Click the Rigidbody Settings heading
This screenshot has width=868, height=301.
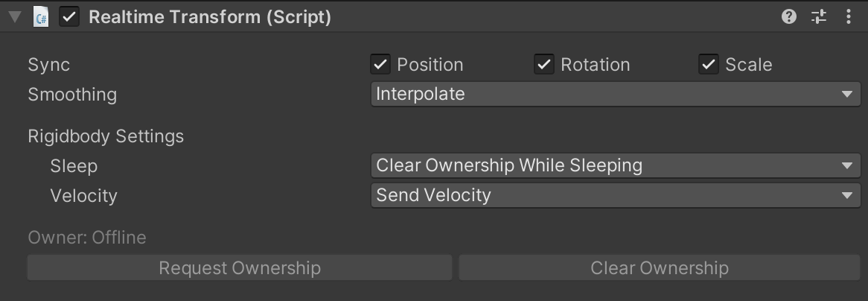(x=106, y=136)
